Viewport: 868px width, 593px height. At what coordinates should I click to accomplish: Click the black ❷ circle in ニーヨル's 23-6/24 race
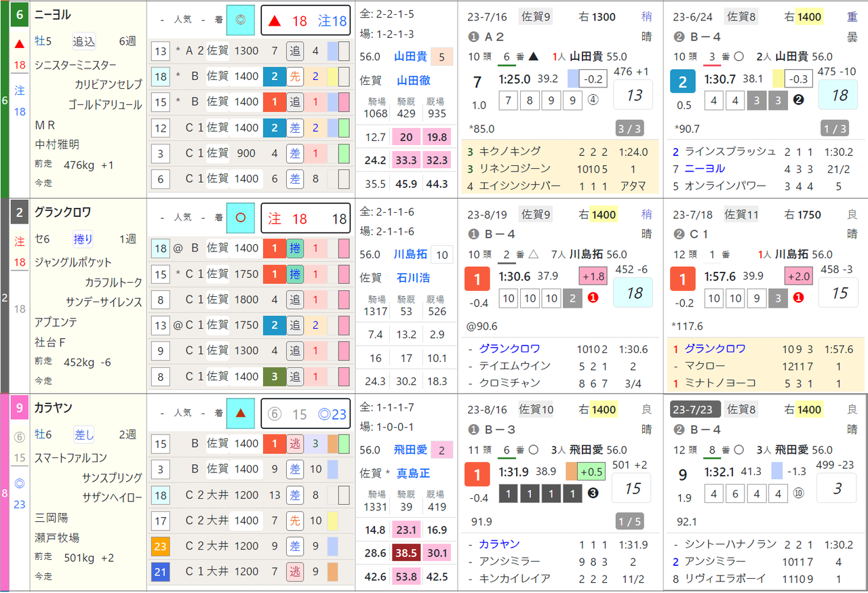tap(798, 100)
